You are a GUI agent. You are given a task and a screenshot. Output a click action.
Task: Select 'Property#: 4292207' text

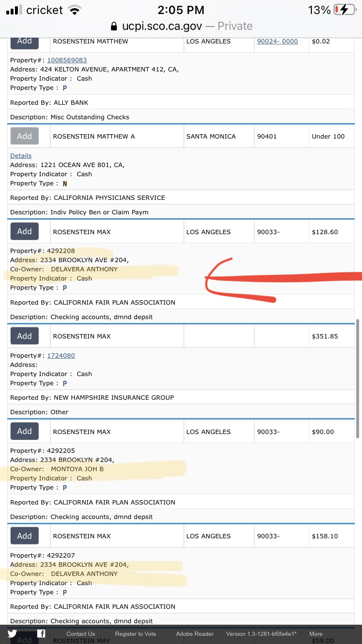(42, 556)
